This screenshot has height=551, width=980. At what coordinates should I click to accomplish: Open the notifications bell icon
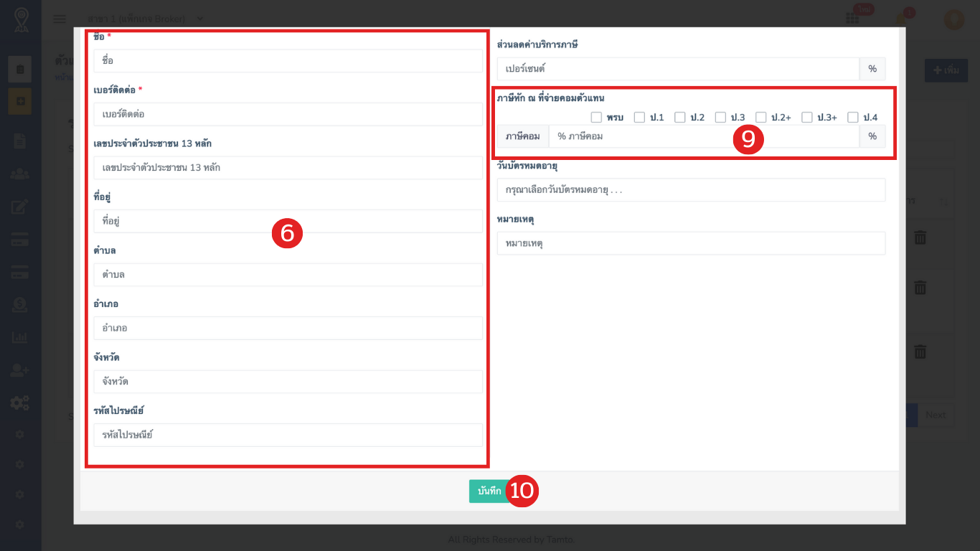point(901,19)
